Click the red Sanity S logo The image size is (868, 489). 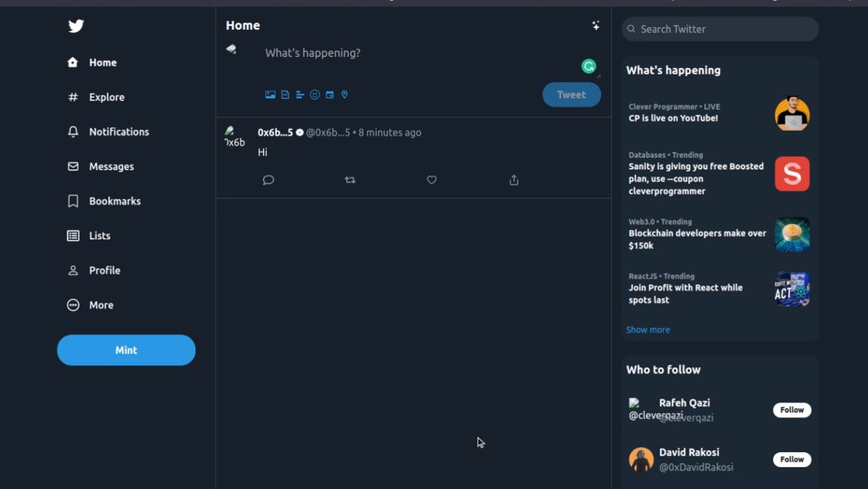[792, 174]
